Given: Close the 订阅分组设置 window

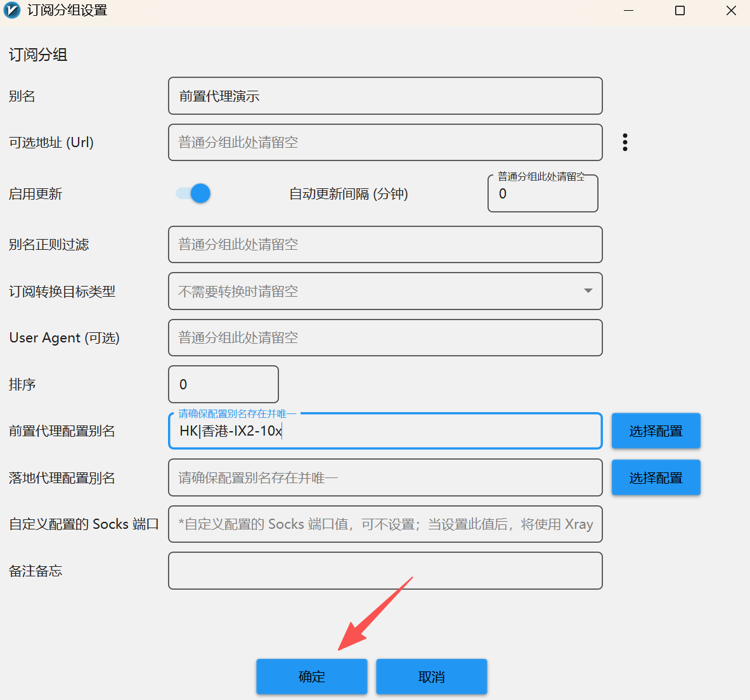Looking at the screenshot, I should pos(731,11).
